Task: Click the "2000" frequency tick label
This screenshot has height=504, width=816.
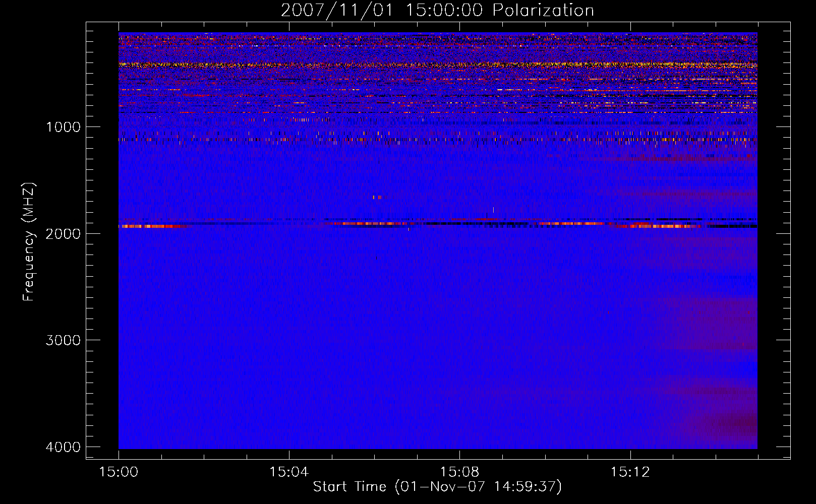Action: pyautogui.click(x=63, y=234)
